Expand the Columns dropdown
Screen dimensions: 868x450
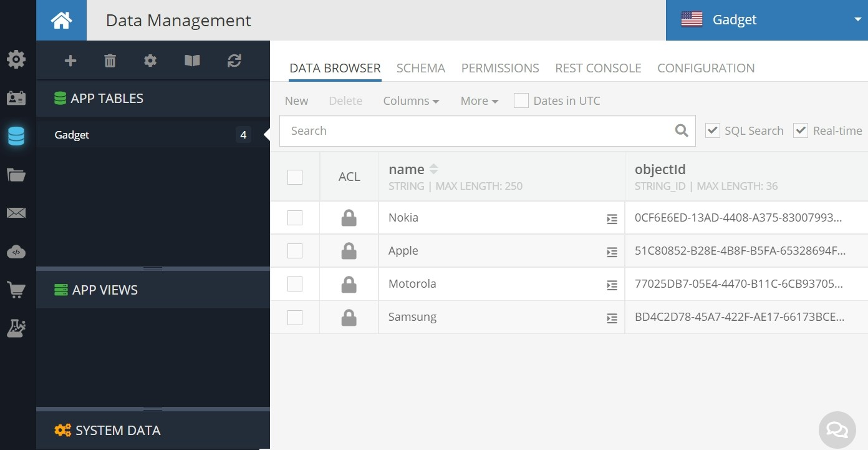pos(411,100)
